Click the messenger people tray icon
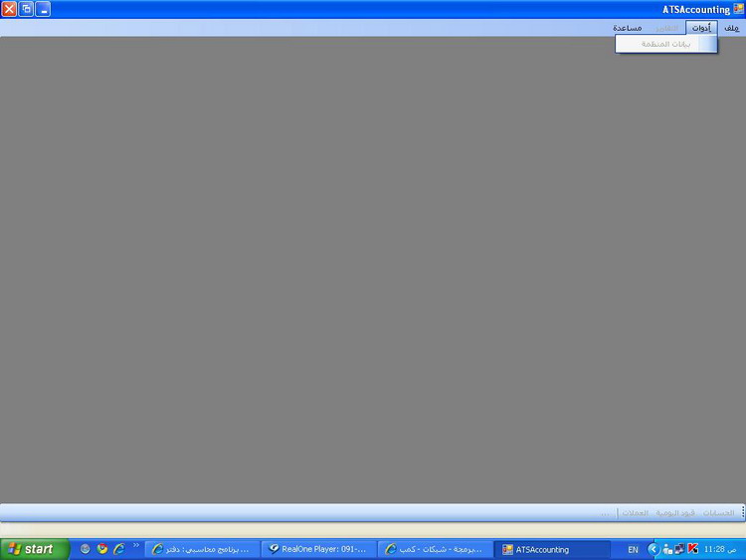This screenshot has height=560, width=746. pyautogui.click(x=667, y=549)
